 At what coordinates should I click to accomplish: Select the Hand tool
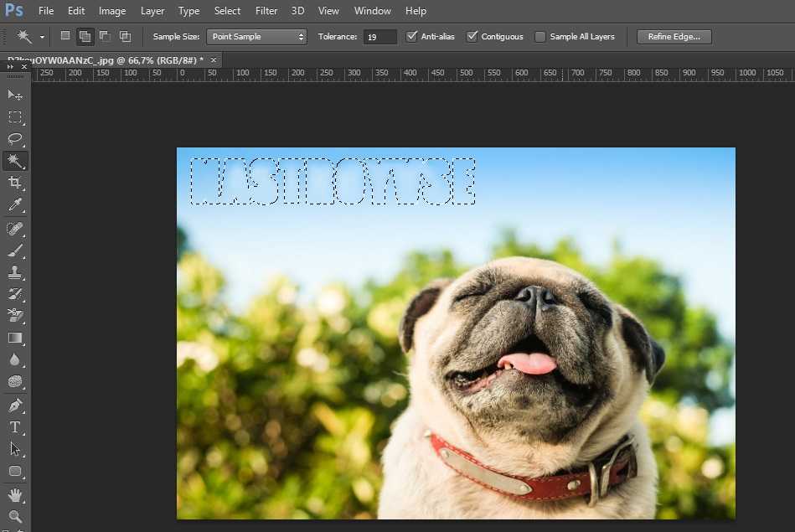click(x=15, y=493)
